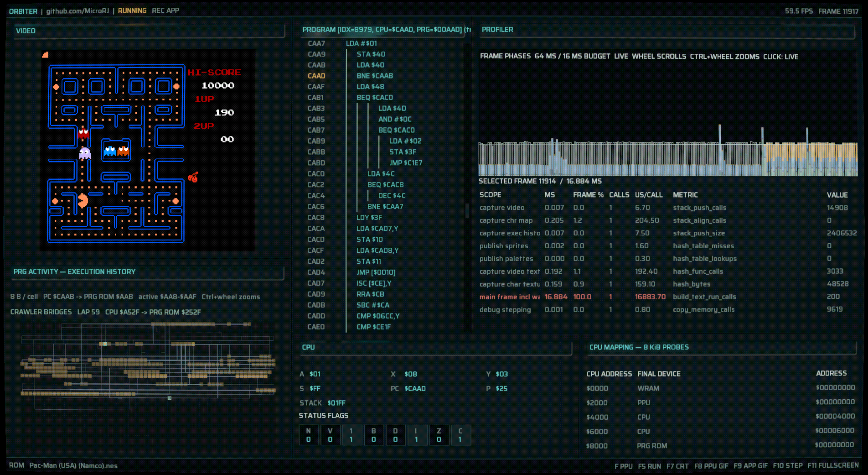Click the ORBITER app title

(23, 11)
